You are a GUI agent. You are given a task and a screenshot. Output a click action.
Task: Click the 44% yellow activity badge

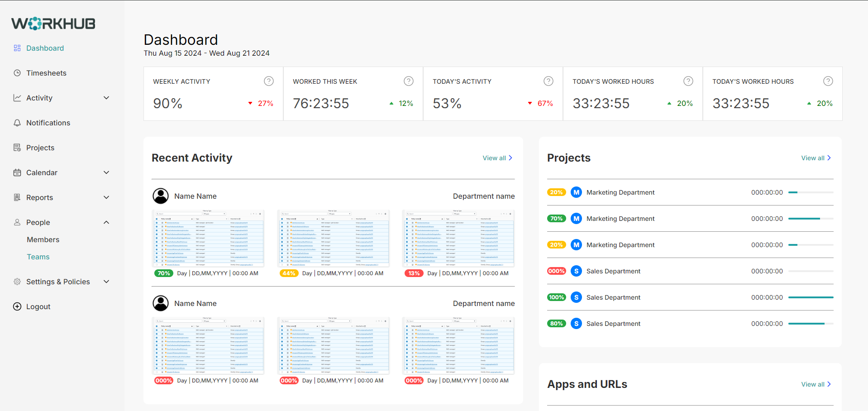pyautogui.click(x=289, y=273)
